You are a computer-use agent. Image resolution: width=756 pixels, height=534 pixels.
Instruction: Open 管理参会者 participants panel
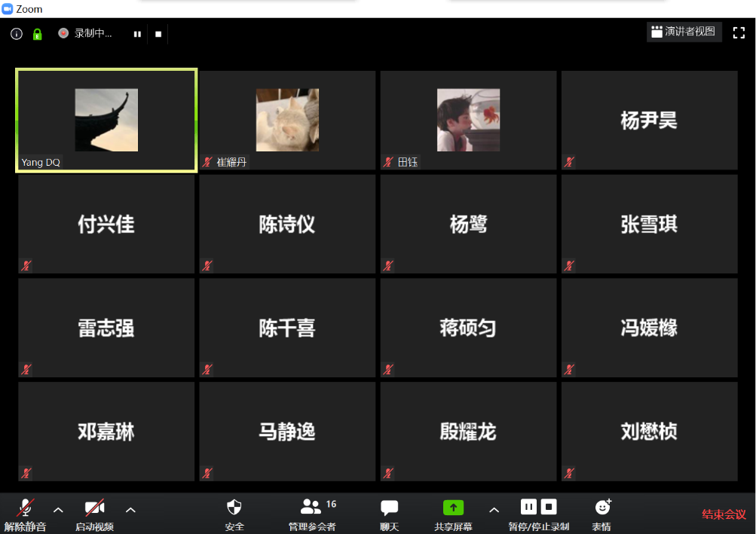[311, 508]
